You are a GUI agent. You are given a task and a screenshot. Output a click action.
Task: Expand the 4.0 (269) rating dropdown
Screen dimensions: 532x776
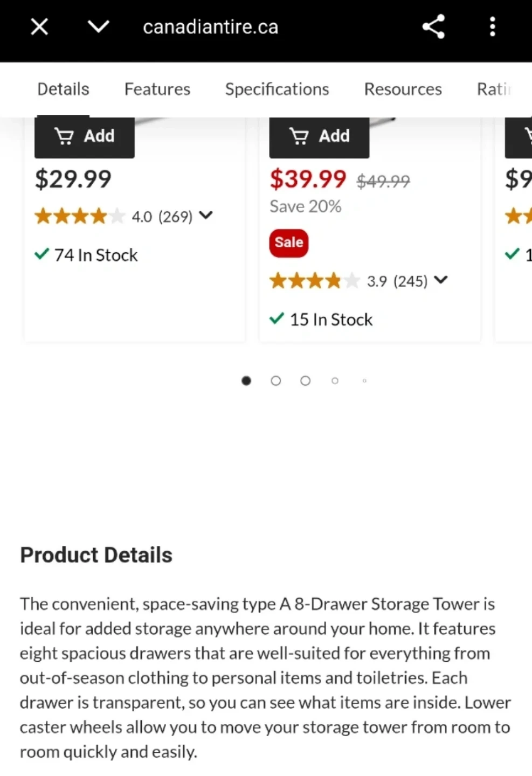coord(206,216)
